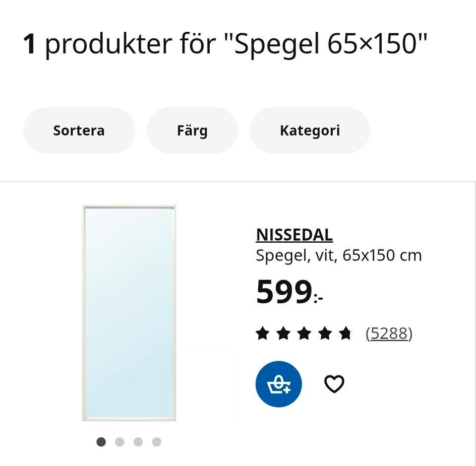Open the Färg filter
Screen dimensions: 476x466
pyautogui.click(x=192, y=130)
